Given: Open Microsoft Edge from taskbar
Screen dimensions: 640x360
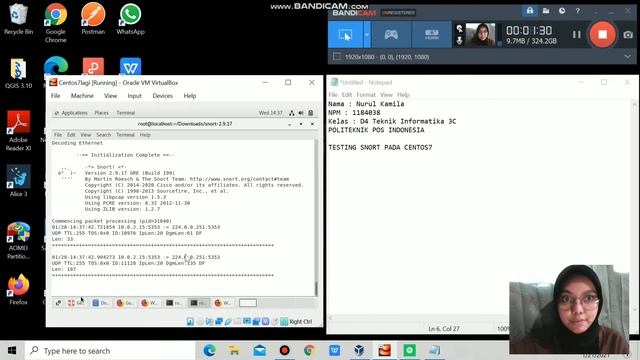Looking at the screenshot, I should [x=209, y=351].
